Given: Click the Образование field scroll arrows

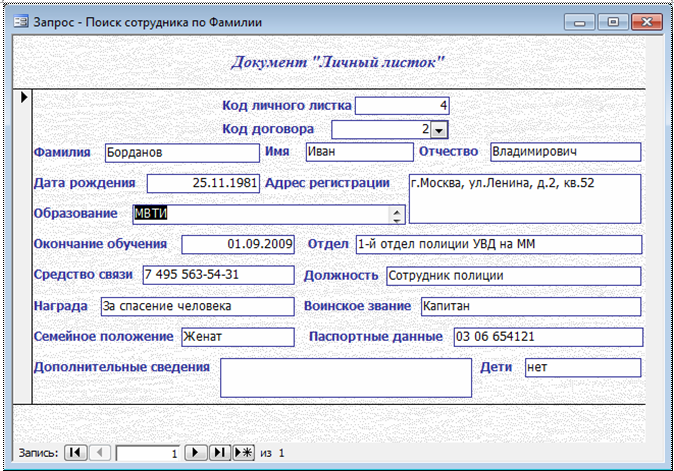Looking at the screenshot, I should tap(397, 214).
